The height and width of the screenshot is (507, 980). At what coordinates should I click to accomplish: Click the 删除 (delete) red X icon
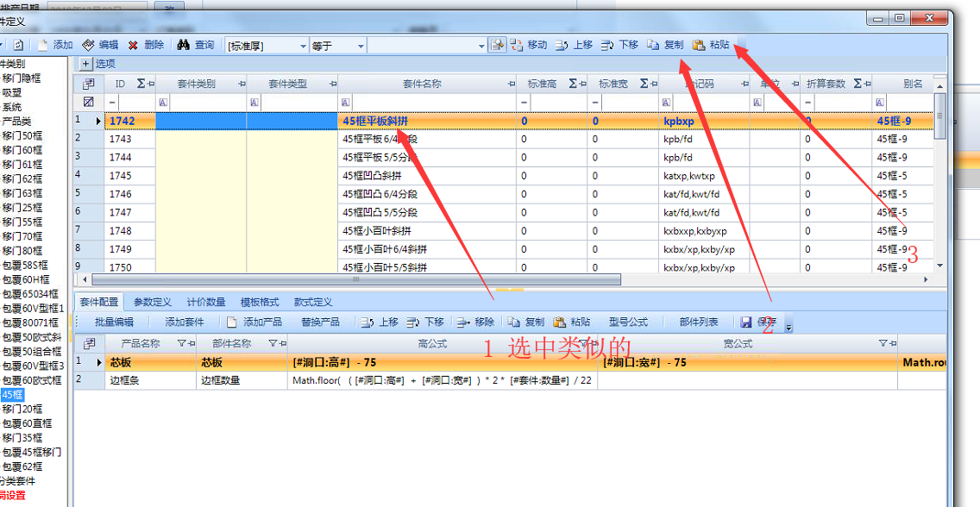click(x=134, y=45)
